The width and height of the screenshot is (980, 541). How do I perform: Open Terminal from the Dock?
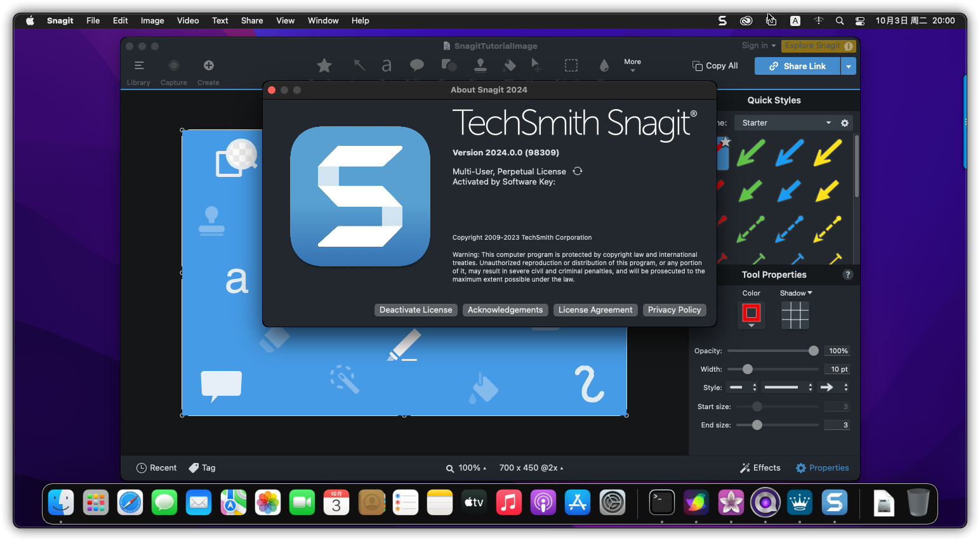click(x=662, y=503)
